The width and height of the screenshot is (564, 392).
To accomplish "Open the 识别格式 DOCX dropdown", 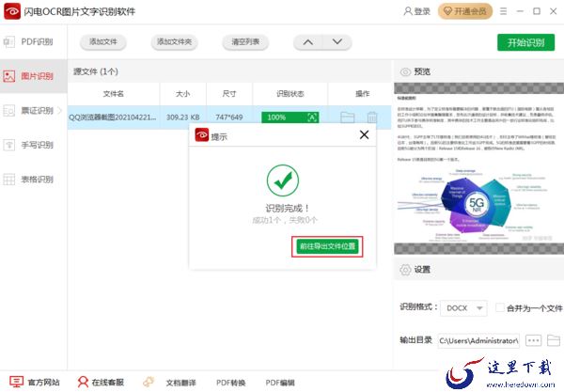I will [x=463, y=308].
